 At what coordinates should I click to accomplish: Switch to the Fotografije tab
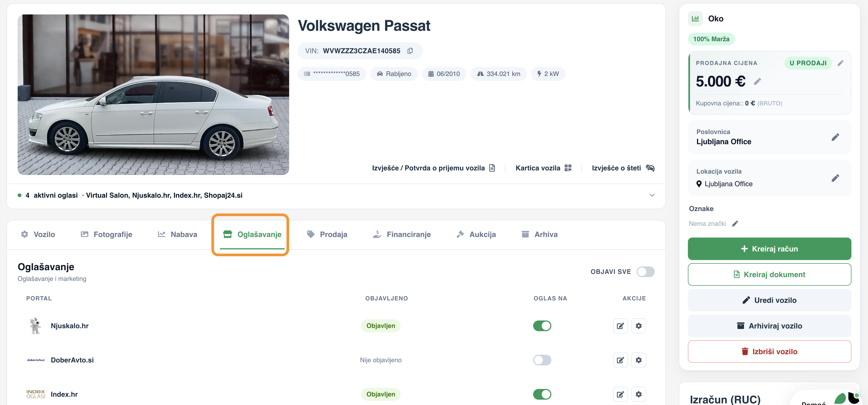pos(106,234)
